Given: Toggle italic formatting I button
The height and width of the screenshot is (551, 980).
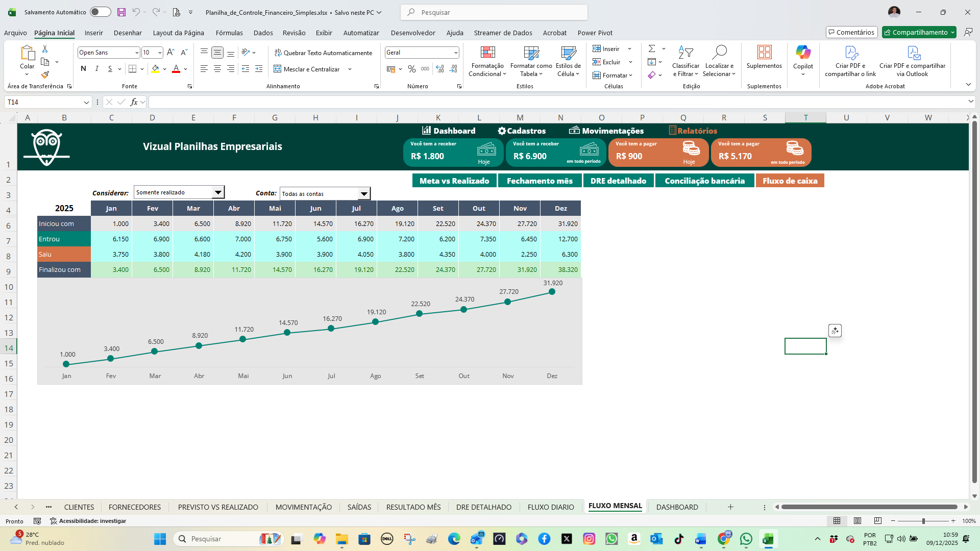Looking at the screenshot, I should click(97, 69).
